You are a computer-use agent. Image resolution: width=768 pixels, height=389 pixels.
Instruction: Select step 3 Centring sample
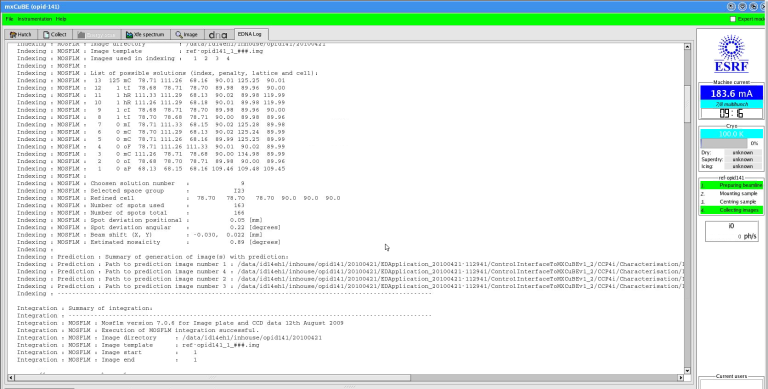click(x=731, y=202)
